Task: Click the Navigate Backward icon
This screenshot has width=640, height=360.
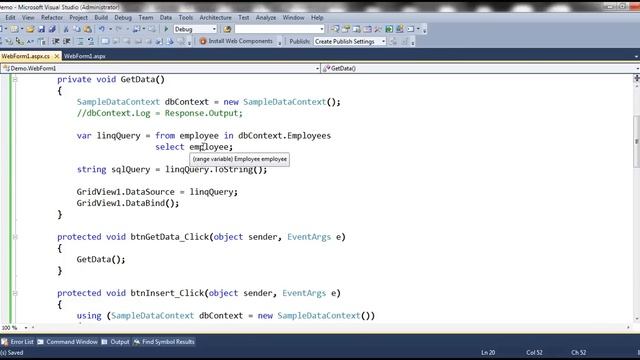Action: click(x=137, y=29)
